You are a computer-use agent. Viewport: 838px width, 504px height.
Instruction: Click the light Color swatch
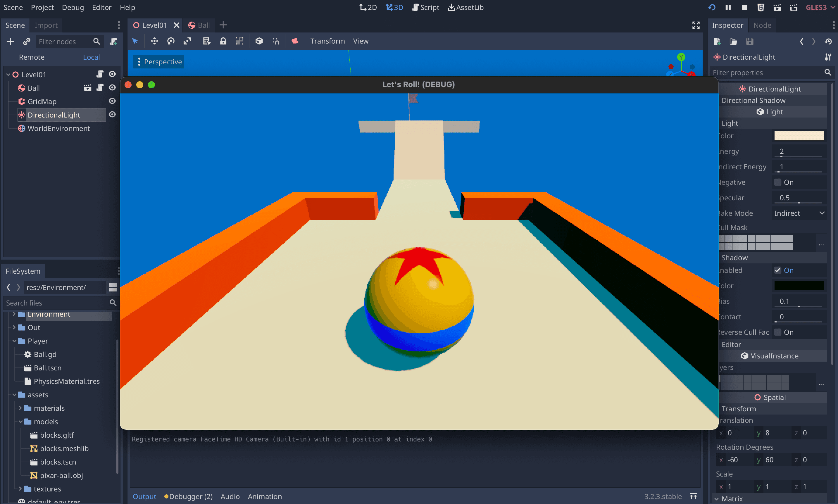coord(799,136)
